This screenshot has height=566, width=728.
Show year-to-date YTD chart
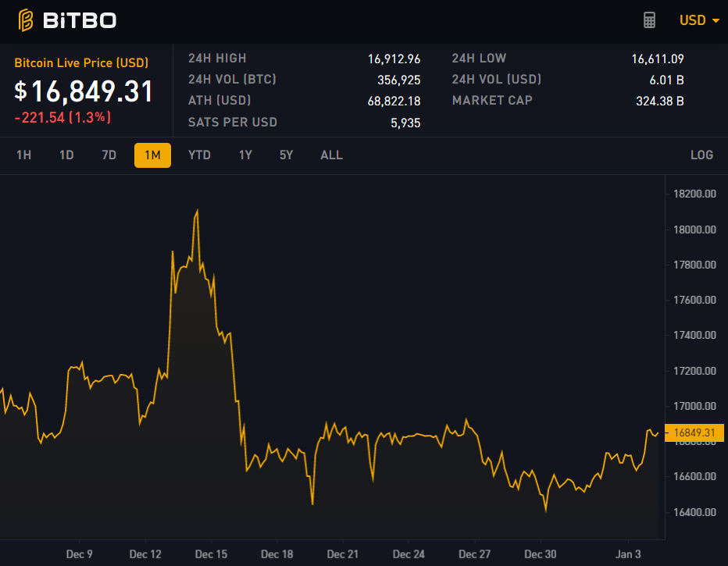(x=199, y=155)
